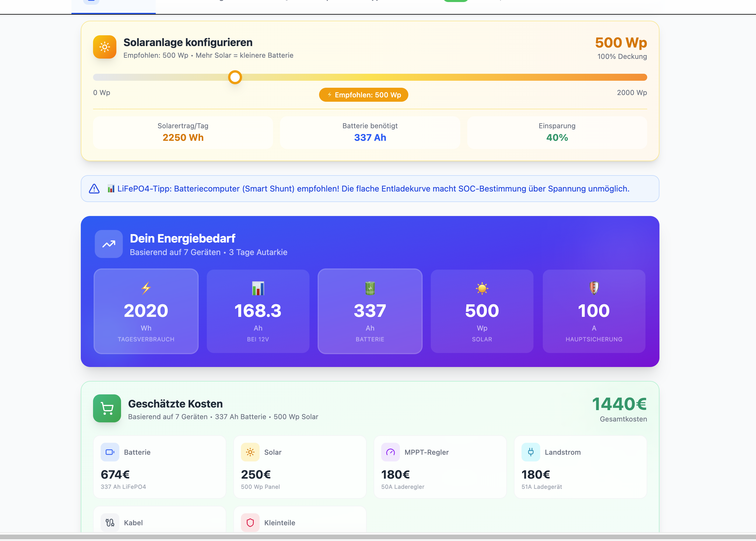
Task: Click the shopping cart icon for Geschätzte Kosten
Action: 107,408
